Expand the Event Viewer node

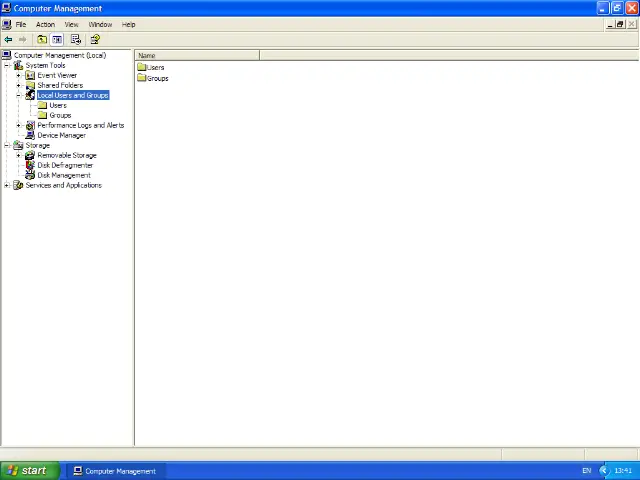[x=18, y=75]
